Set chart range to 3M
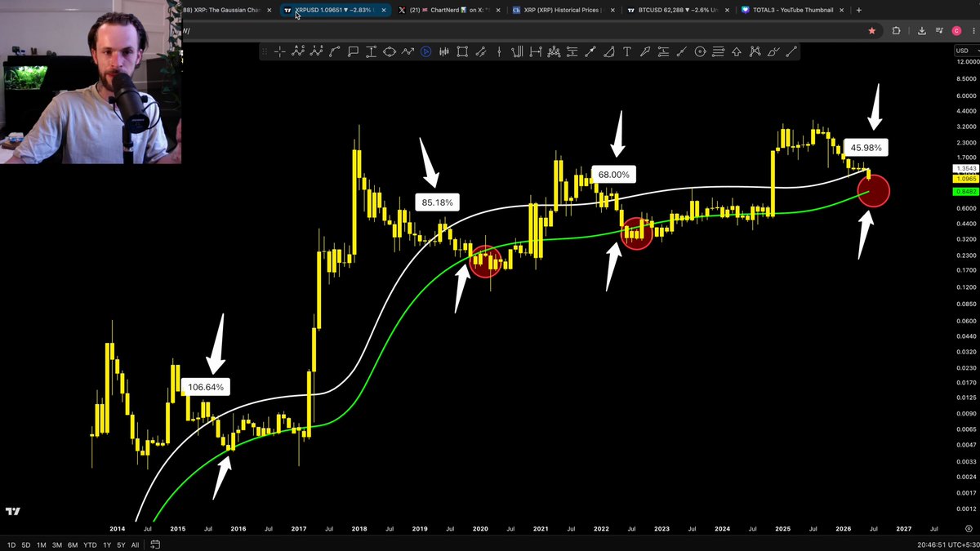The image size is (980, 551). [57, 544]
